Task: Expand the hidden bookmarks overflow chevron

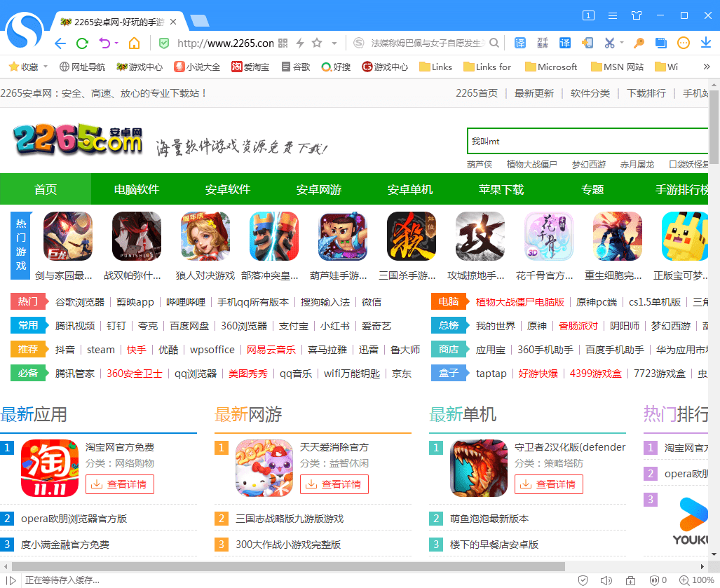Action: tap(706, 67)
